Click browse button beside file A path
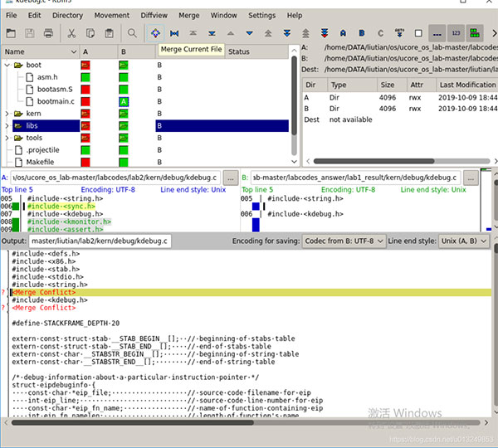Image resolution: width=498 pixels, height=448 pixels. [x=230, y=178]
